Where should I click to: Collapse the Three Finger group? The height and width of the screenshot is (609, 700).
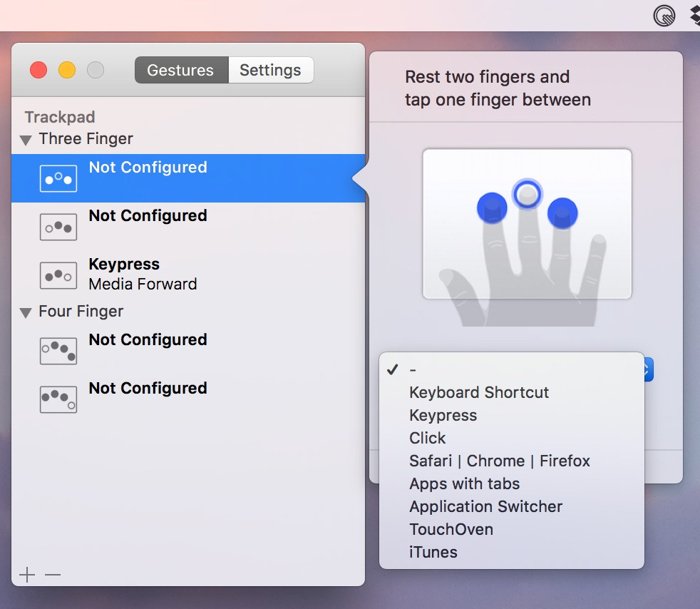click(26, 140)
